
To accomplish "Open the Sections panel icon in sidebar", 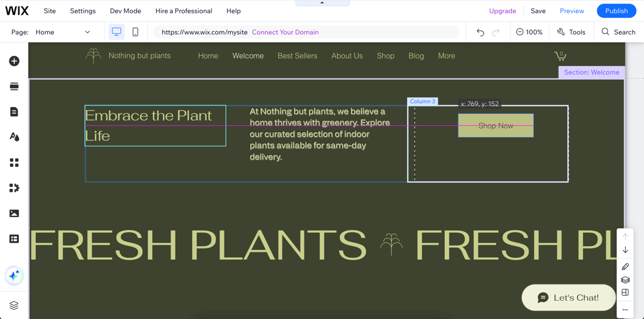I will pos(14,86).
